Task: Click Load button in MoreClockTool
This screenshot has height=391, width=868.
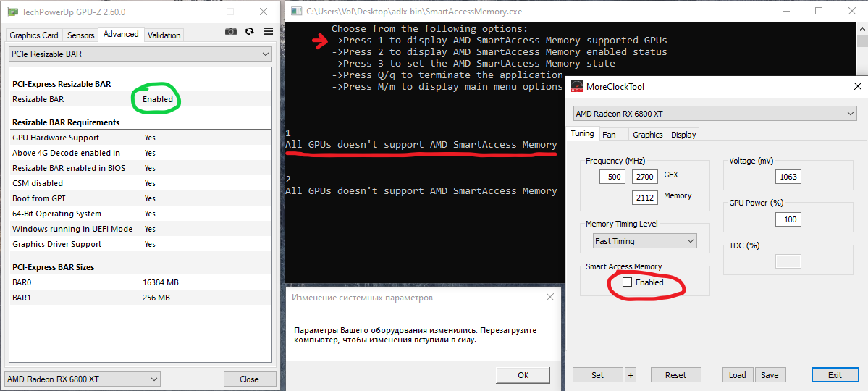Action: point(738,375)
